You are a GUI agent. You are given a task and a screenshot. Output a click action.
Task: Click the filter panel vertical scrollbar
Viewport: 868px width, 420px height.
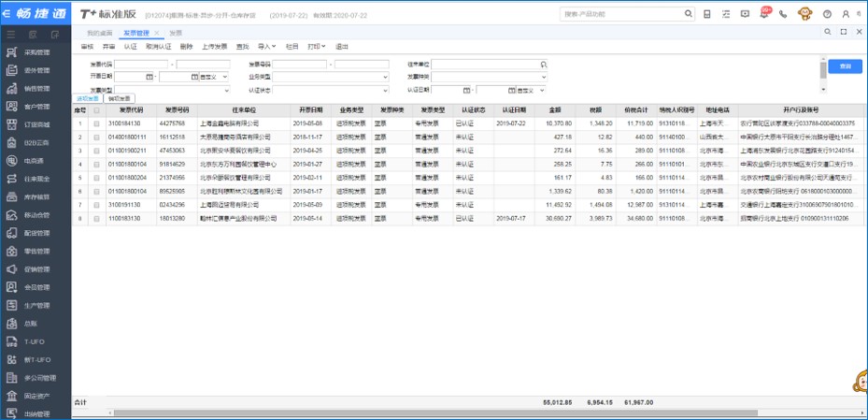[x=823, y=70]
